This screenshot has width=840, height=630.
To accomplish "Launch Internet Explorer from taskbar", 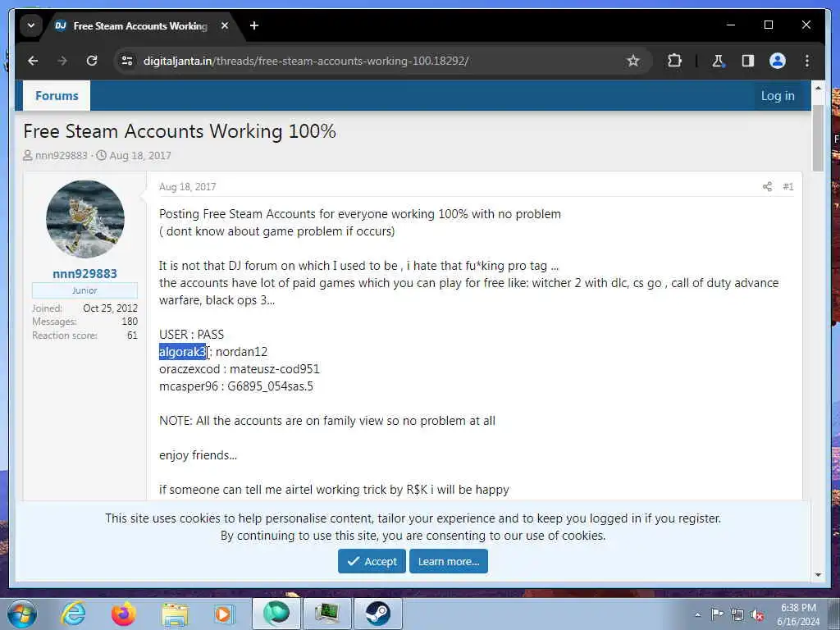I will coord(73,614).
